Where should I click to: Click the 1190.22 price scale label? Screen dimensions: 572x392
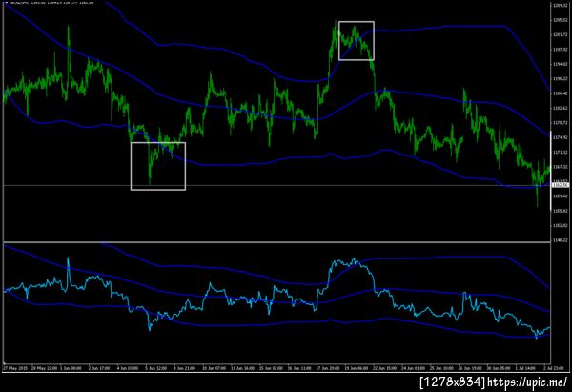pos(562,79)
